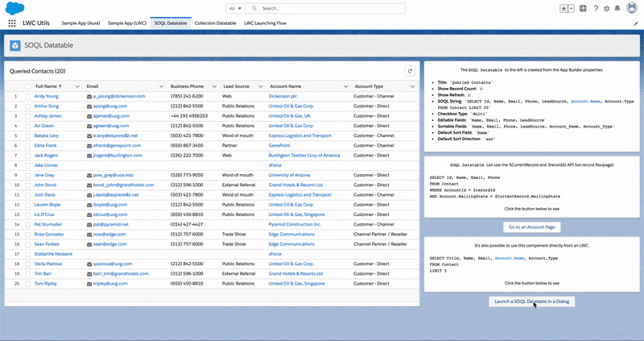644x341 pixels.
Task: Refresh the Queried Contacts table
Action: (x=410, y=71)
